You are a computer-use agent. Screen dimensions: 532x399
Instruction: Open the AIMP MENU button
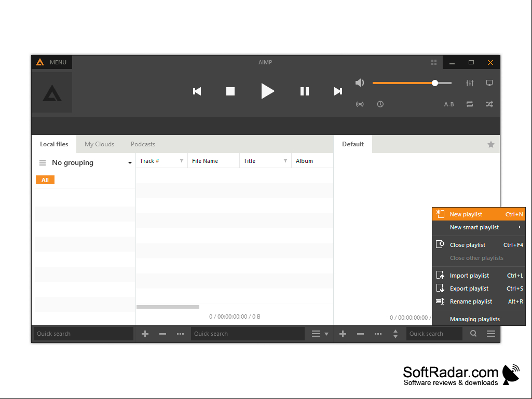pyautogui.click(x=52, y=62)
